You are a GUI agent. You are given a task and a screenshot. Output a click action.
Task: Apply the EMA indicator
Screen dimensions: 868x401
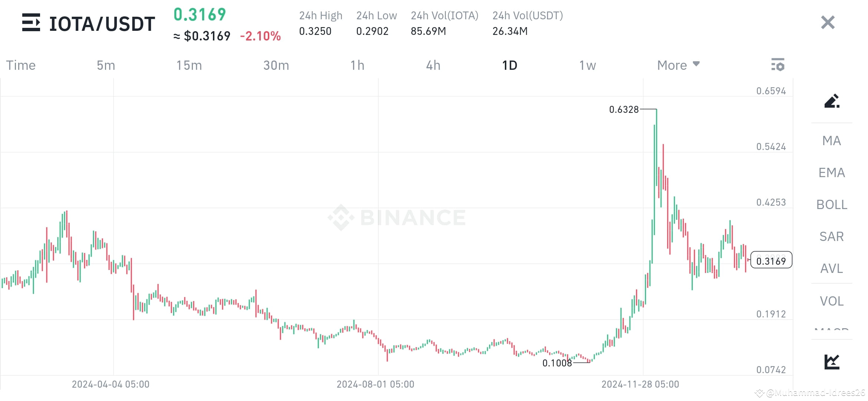tap(831, 172)
